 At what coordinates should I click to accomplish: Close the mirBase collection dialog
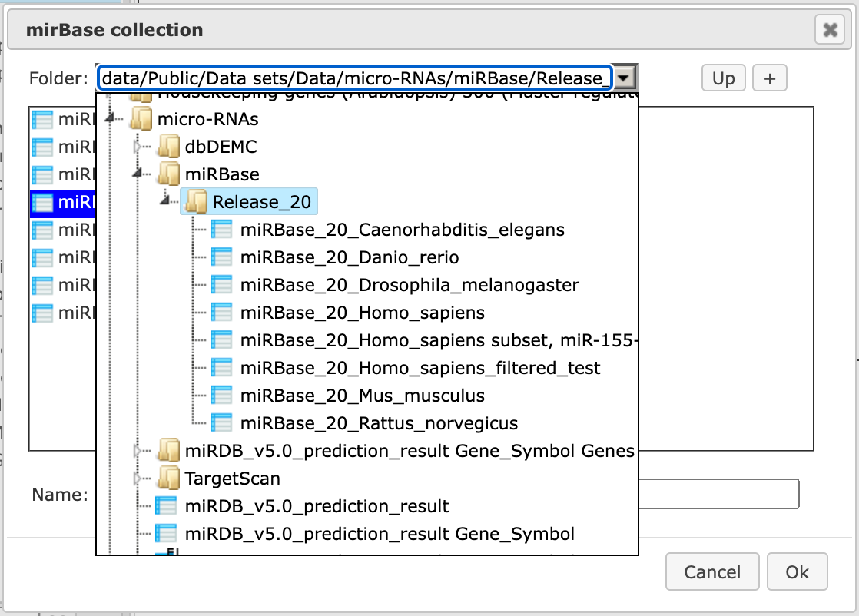point(830,29)
